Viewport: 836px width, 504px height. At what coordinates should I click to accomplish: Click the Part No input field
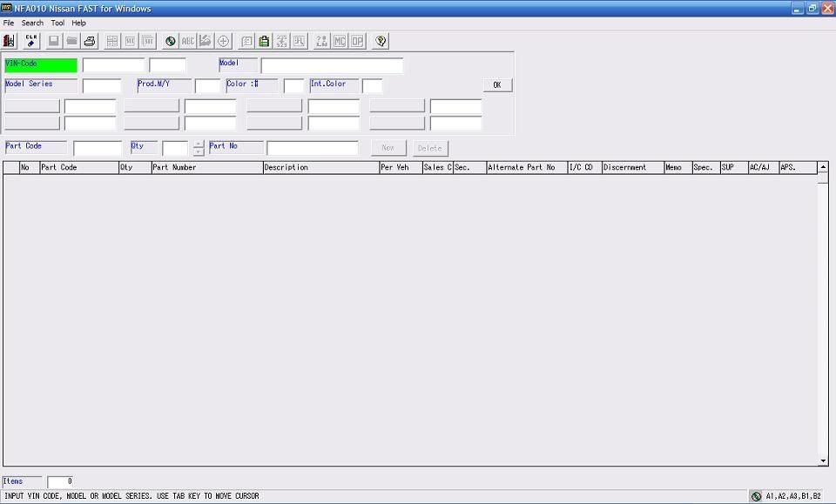[x=313, y=148]
